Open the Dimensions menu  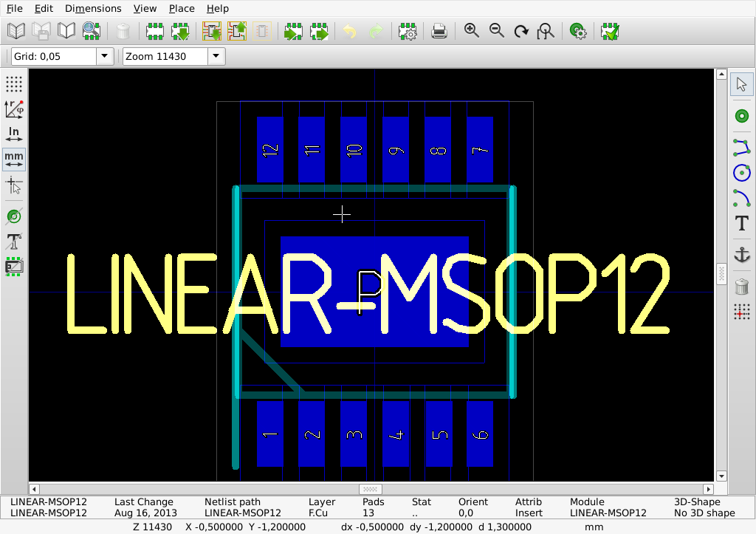coord(93,8)
